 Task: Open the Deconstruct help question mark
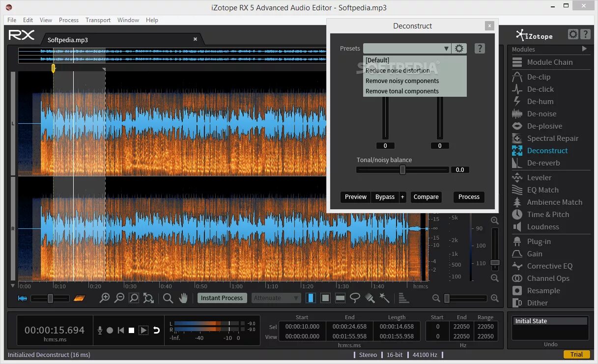480,48
